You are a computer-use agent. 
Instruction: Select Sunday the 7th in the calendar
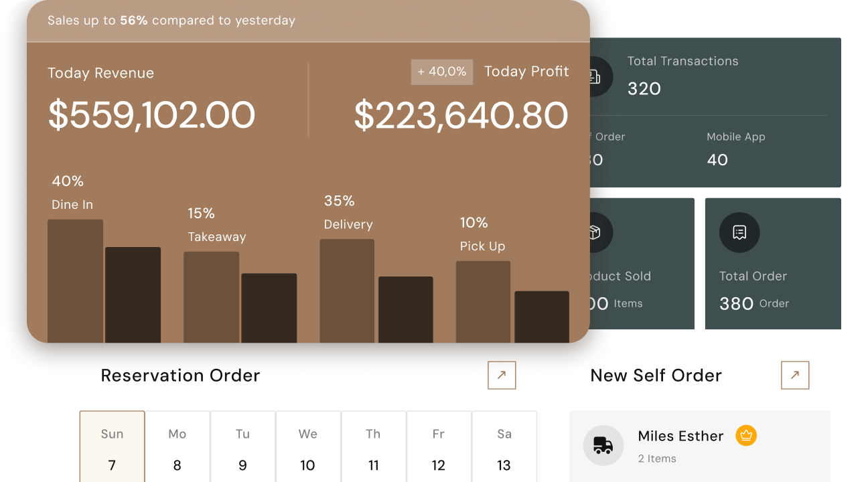click(112, 445)
